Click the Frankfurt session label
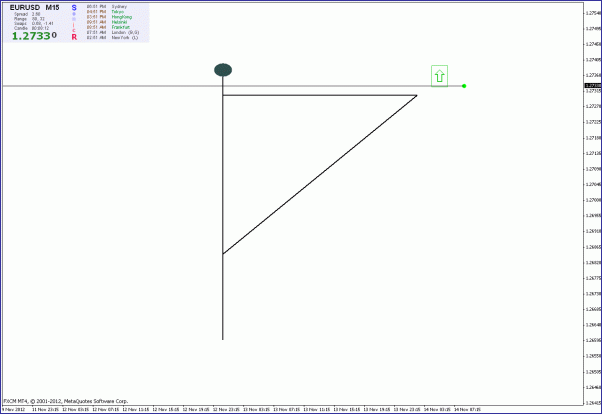The height and width of the screenshot is (414, 602). click(121, 27)
